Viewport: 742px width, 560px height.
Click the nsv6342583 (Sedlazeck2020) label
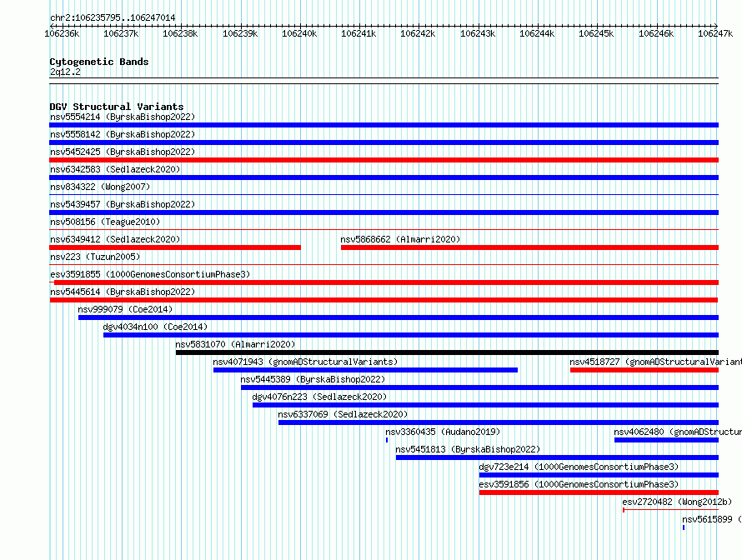[115, 169]
